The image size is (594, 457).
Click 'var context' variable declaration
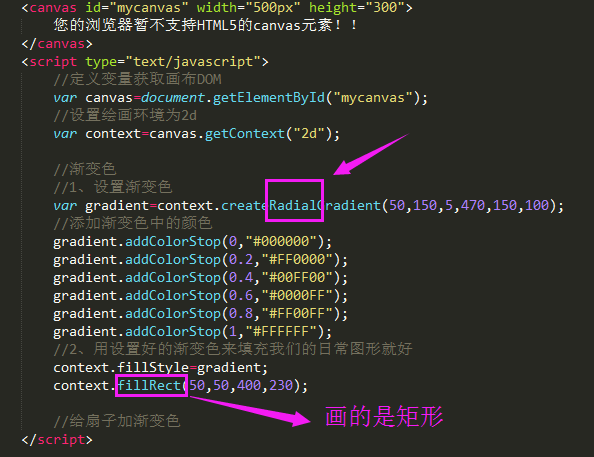[x=97, y=134]
